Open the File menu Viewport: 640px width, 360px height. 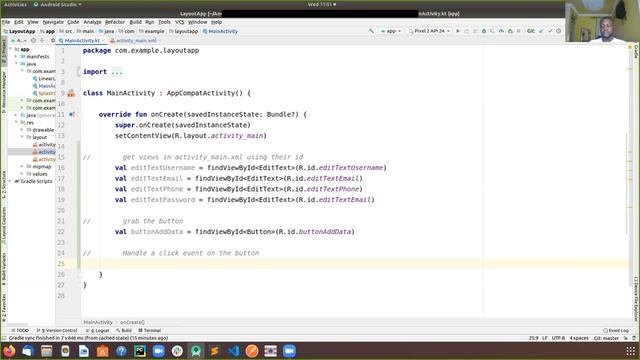tap(6, 22)
